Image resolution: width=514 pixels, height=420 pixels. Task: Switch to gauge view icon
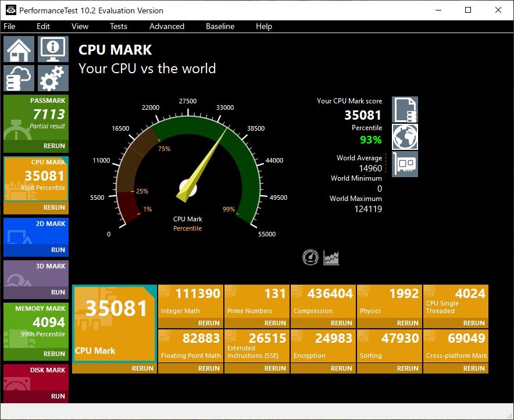tap(310, 257)
